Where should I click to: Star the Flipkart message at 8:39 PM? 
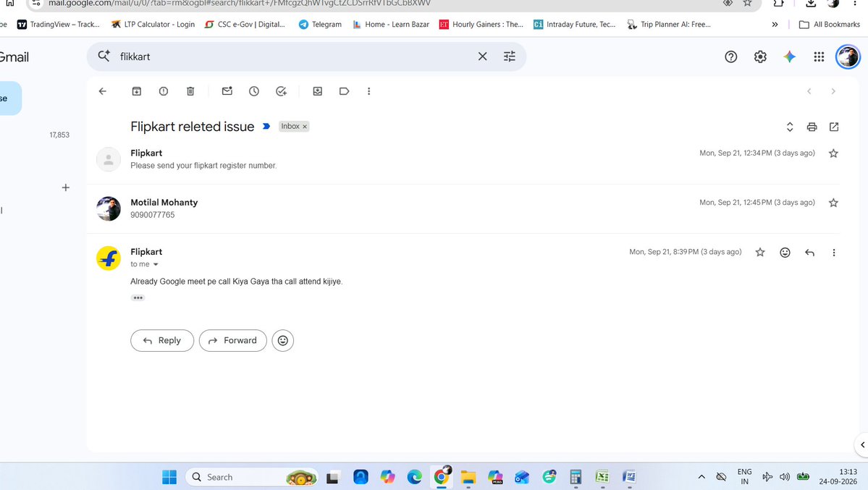pyautogui.click(x=760, y=253)
